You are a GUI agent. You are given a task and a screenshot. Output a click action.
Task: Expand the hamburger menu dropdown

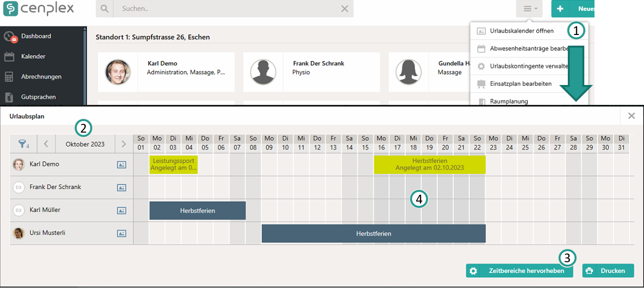click(529, 9)
